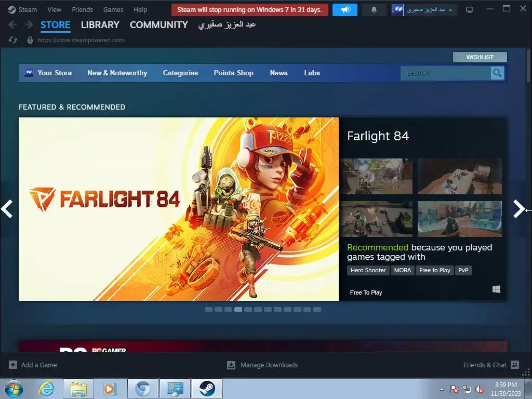The width and height of the screenshot is (532, 399).
Task: Click the Free to Play tag
Action: (435, 270)
